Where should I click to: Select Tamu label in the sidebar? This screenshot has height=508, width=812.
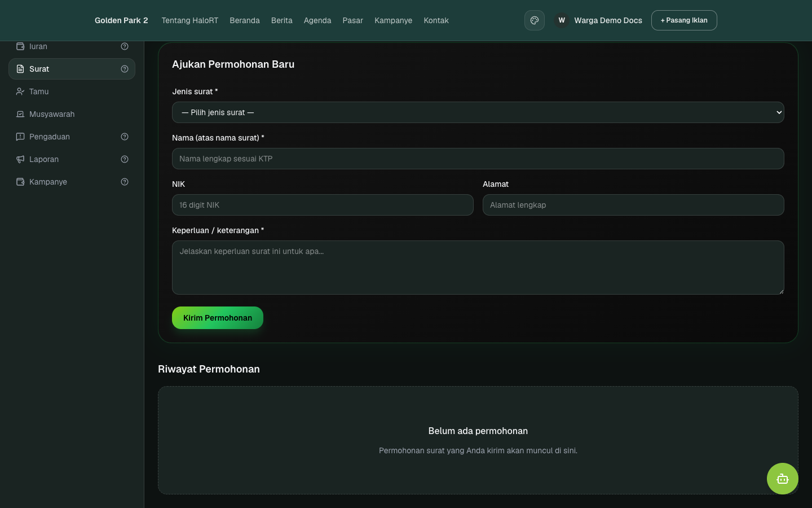coord(39,91)
